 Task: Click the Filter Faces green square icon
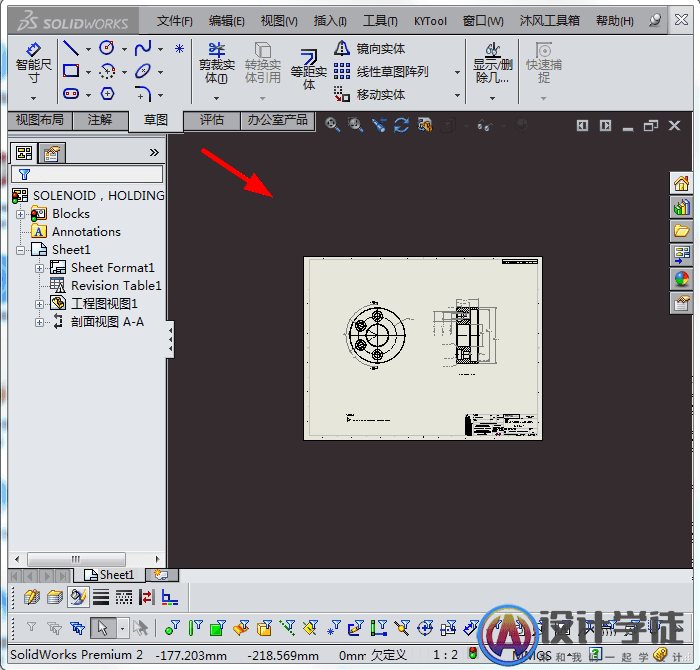tap(218, 628)
